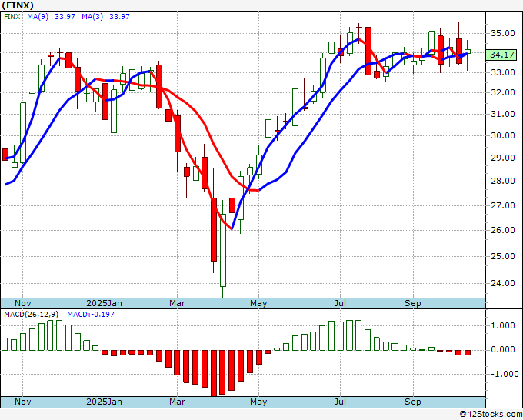Click May on the price chart date axis
Viewport: 523px width, 420px height.
[x=258, y=303]
